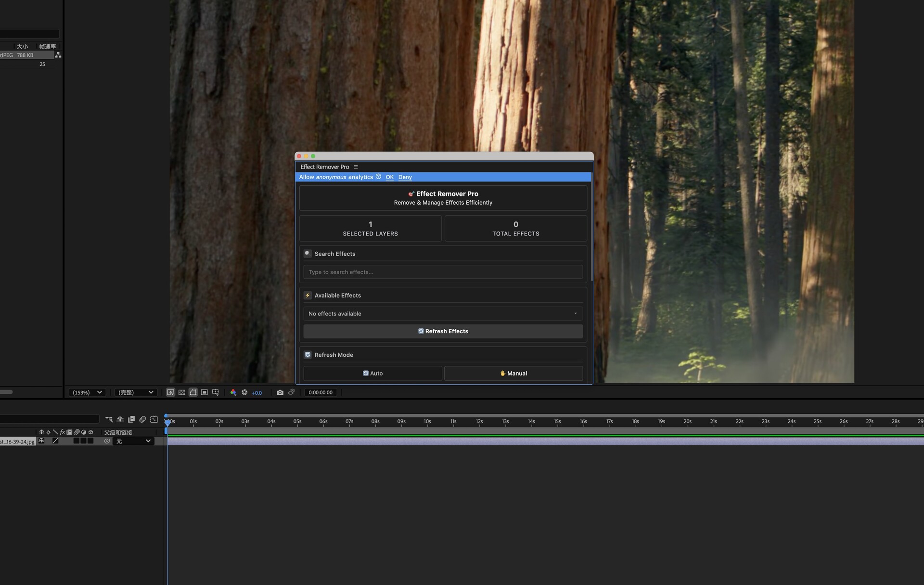Toggle transparency grid in viewer

(182, 392)
